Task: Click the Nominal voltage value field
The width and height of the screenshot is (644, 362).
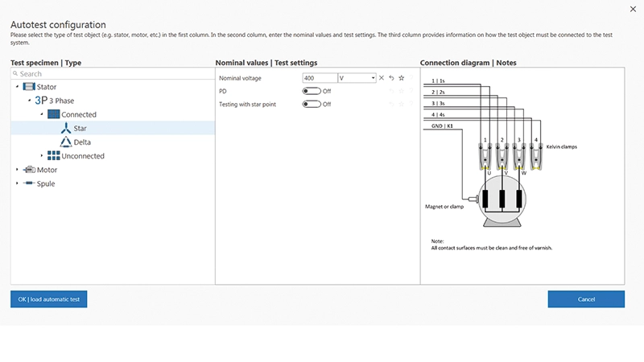Action: pyautogui.click(x=320, y=78)
